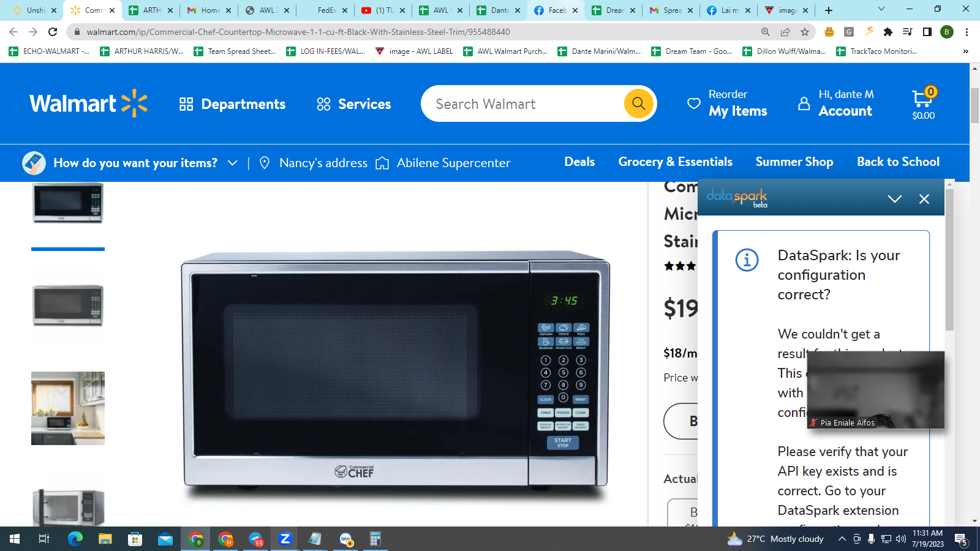Click the Reorder heart icon
Viewport: 980px width, 551px height.
tap(693, 103)
